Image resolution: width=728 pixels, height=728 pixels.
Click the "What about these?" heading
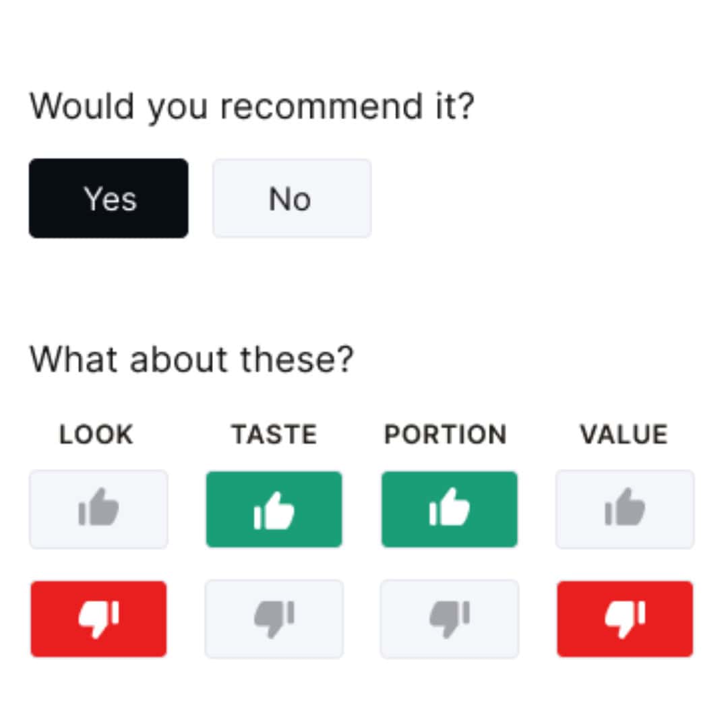[x=191, y=359]
